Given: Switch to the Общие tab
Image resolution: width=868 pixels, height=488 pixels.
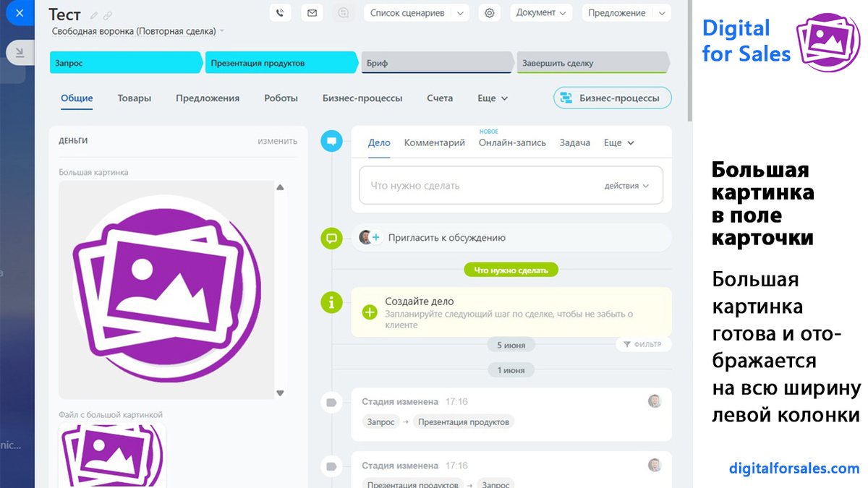Looking at the screenshot, I should pyautogui.click(x=77, y=98).
